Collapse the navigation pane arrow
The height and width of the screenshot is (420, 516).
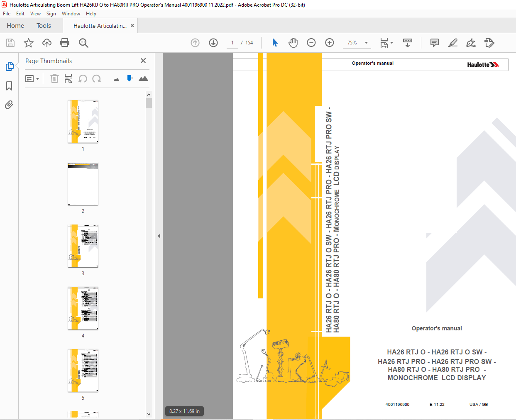click(159, 236)
